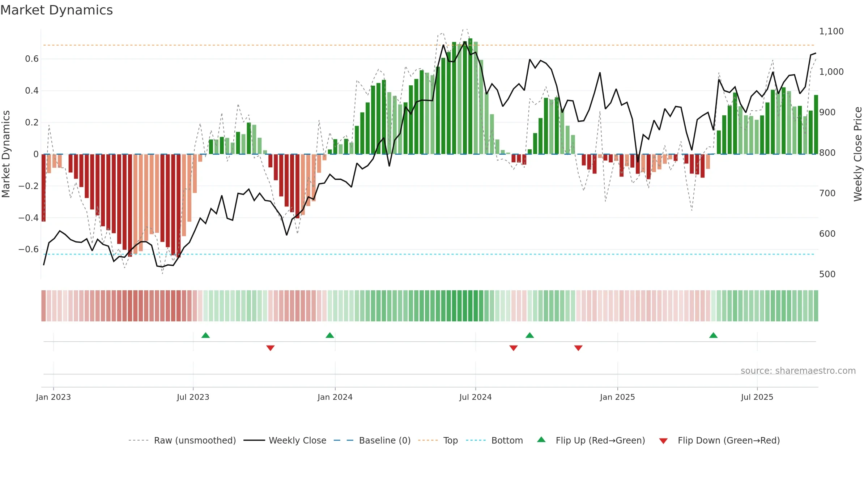Viewport: 868px width, 488px height.
Task: Click the 500 price axis tick
Action: 827,274
